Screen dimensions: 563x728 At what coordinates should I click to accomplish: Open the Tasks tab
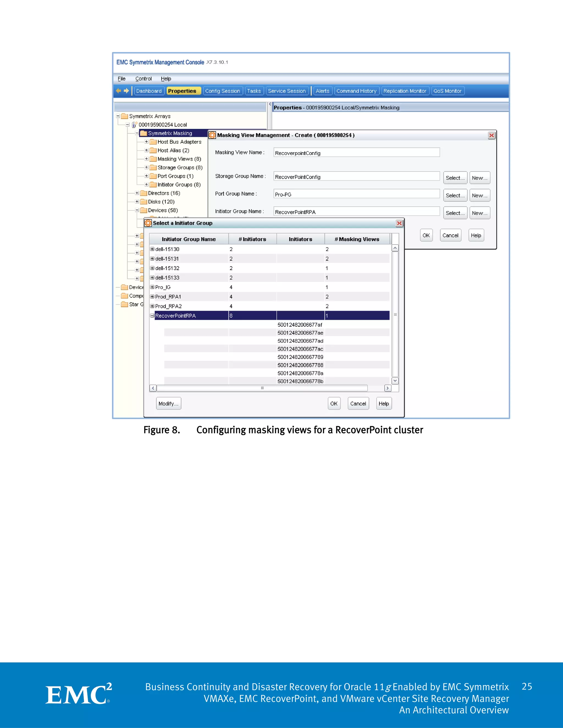pos(254,91)
